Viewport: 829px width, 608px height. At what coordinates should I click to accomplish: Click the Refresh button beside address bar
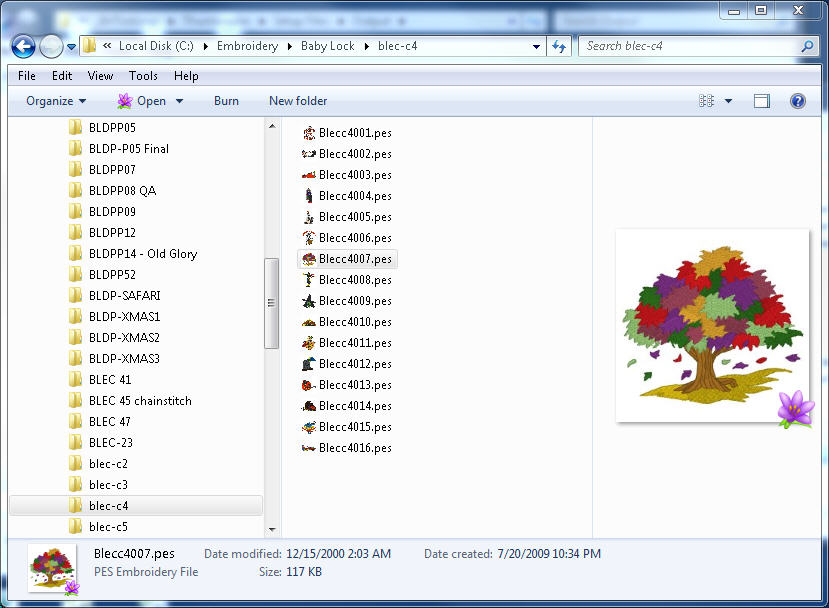point(560,46)
